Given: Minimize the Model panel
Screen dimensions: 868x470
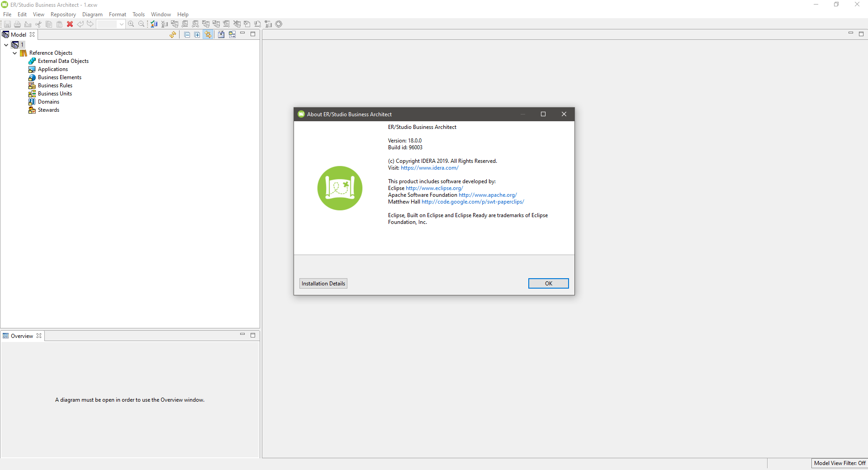Looking at the screenshot, I should (242, 33).
